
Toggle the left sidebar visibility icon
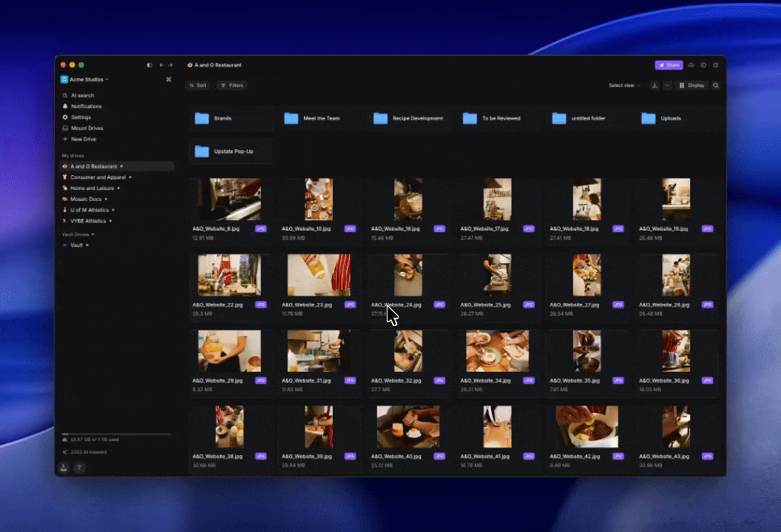[149, 65]
